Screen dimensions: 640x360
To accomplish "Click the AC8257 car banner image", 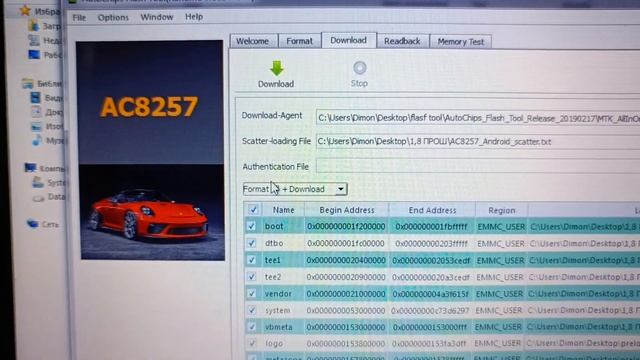I will click(x=151, y=150).
